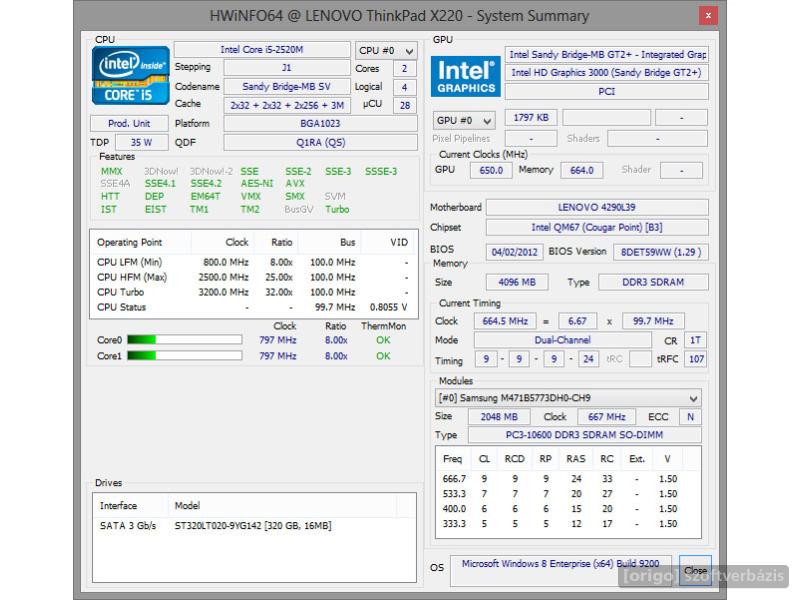Select the 666.7 frequency timing row
Viewport: 800px width, 600px height.
click(567, 479)
